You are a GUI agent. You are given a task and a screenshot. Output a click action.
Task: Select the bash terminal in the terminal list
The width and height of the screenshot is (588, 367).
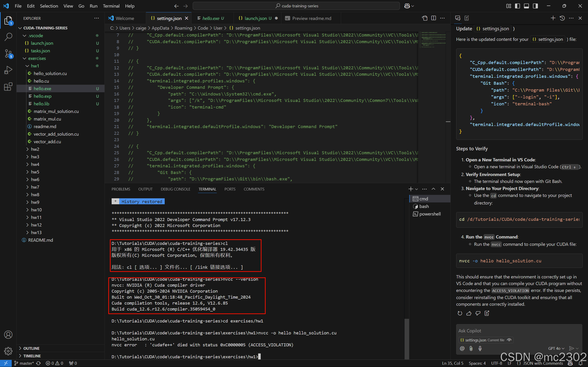424,206
